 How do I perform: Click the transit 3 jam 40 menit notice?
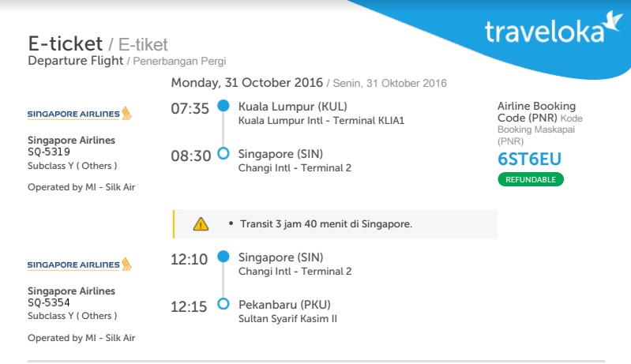325,224
